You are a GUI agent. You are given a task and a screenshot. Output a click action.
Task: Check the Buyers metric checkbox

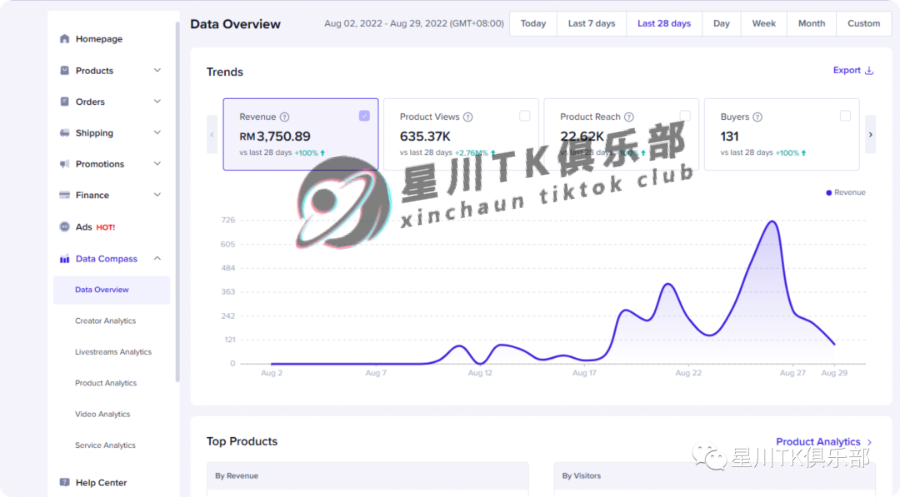click(x=845, y=116)
